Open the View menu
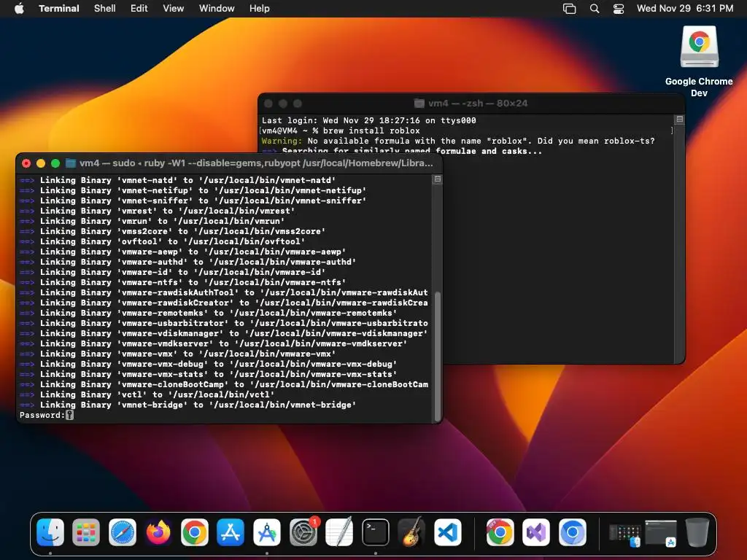The width and height of the screenshot is (747, 560). coord(173,8)
